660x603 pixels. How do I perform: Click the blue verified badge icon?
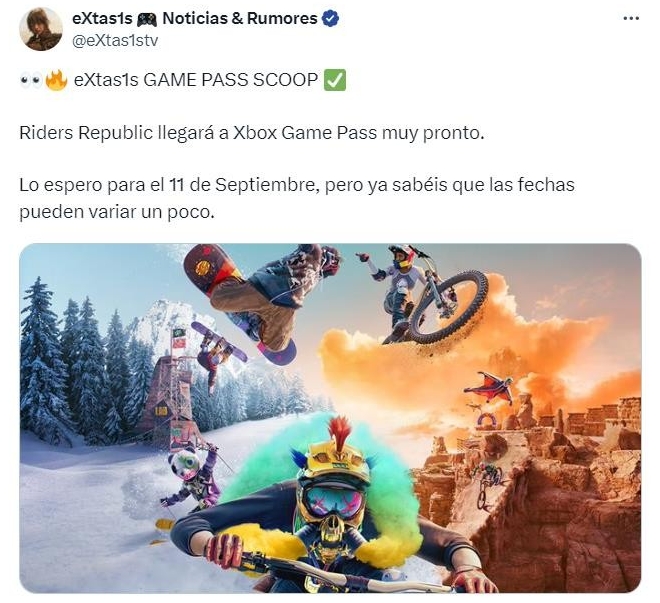[330, 19]
